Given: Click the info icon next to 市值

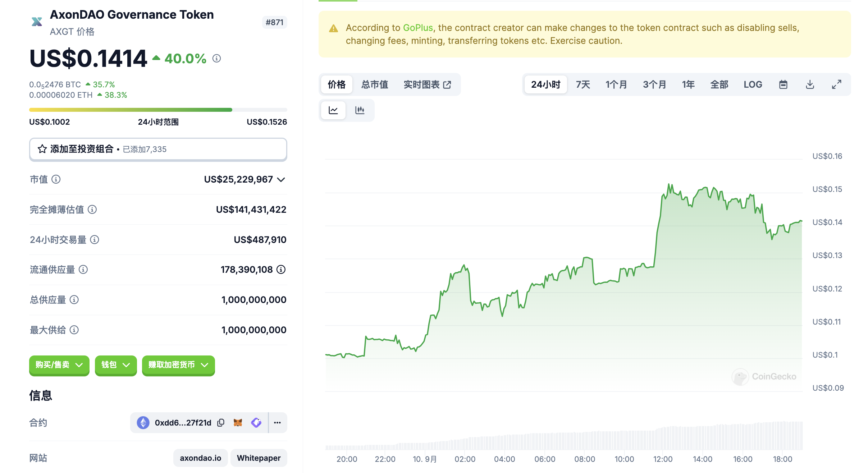Looking at the screenshot, I should pyautogui.click(x=56, y=179).
